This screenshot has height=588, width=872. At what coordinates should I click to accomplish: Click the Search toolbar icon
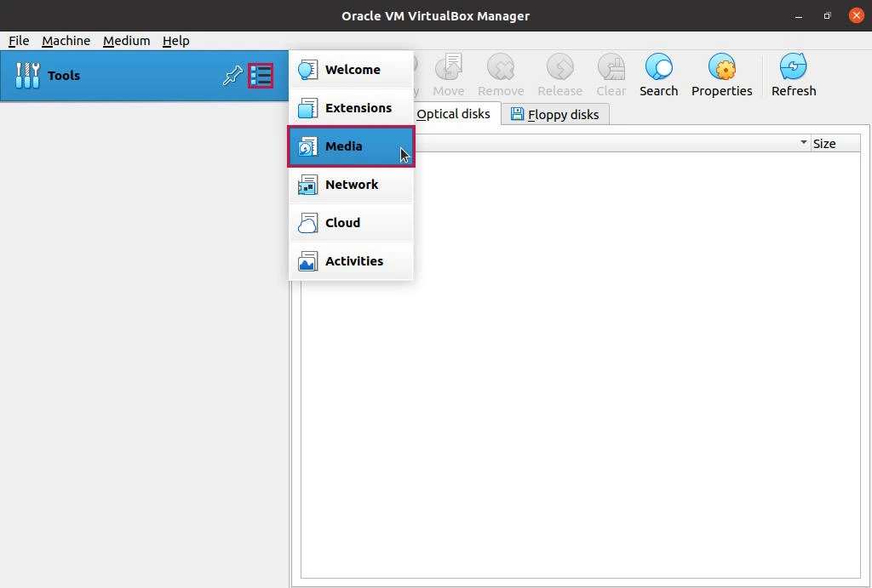[x=658, y=74]
